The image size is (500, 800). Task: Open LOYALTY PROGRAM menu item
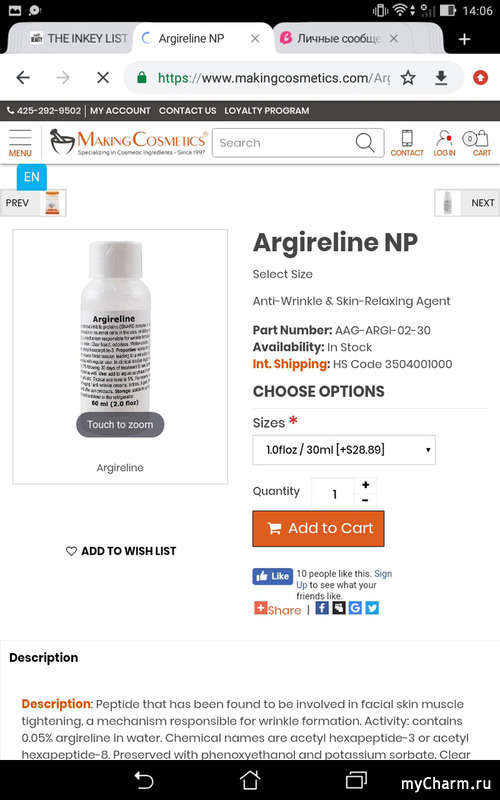(x=267, y=111)
